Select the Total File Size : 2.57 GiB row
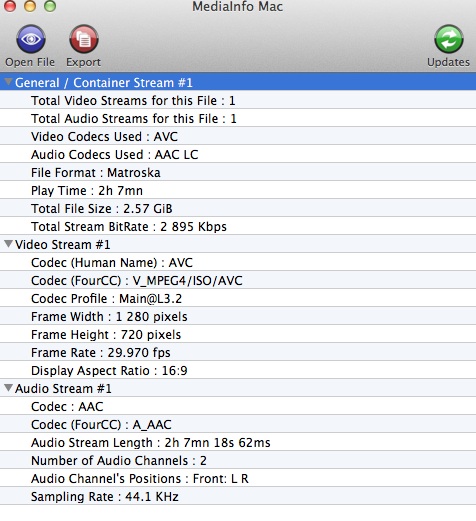 click(x=238, y=208)
